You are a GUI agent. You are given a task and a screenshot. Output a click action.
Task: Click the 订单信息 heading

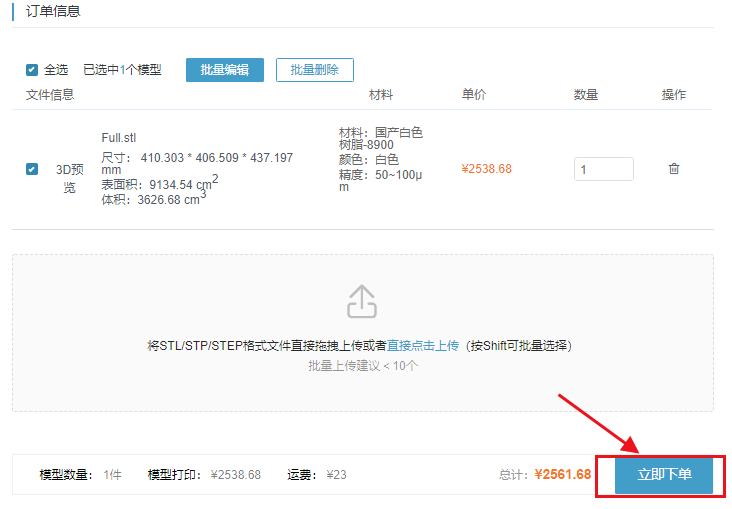[53, 11]
